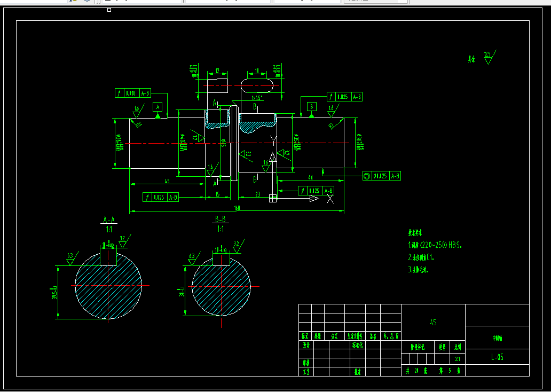Select the technical note containing (220~250) HBS
The width and height of the screenshot is (551, 392).
point(435,245)
